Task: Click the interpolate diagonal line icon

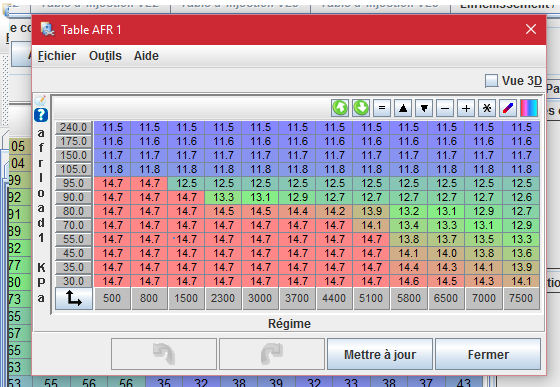Action: (508, 108)
